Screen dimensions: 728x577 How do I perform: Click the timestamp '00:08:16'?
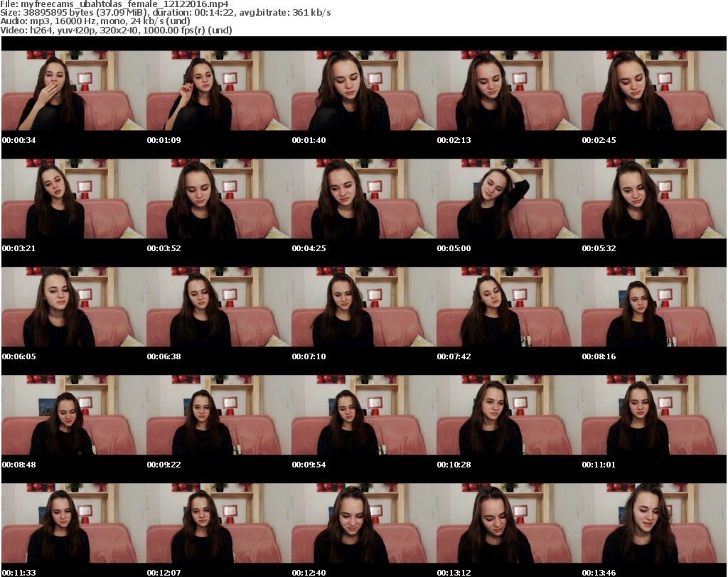[x=599, y=356]
